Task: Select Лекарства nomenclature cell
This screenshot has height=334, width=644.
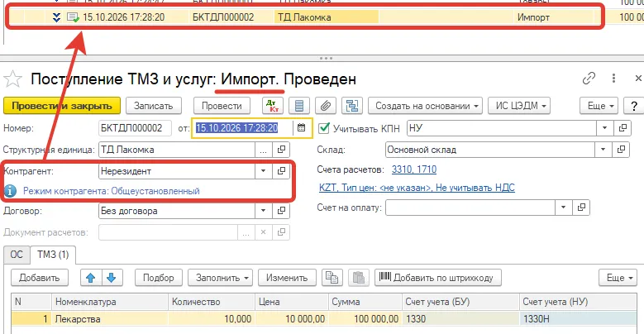Action: [x=110, y=319]
